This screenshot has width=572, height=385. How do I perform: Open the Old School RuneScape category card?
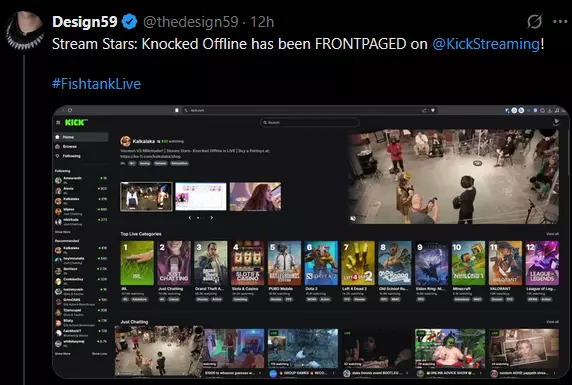[395, 263]
